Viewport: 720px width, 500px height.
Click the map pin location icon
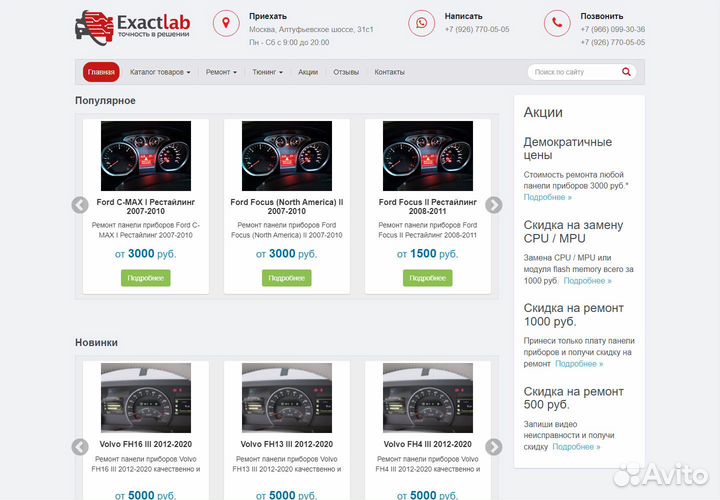click(226, 23)
